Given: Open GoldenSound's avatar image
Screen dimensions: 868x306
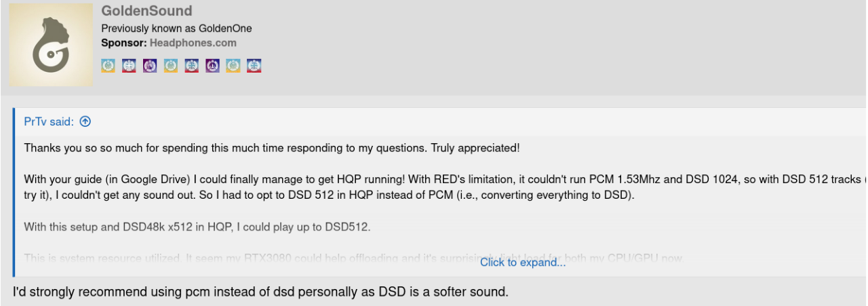Looking at the screenshot, I should point(51,45).
